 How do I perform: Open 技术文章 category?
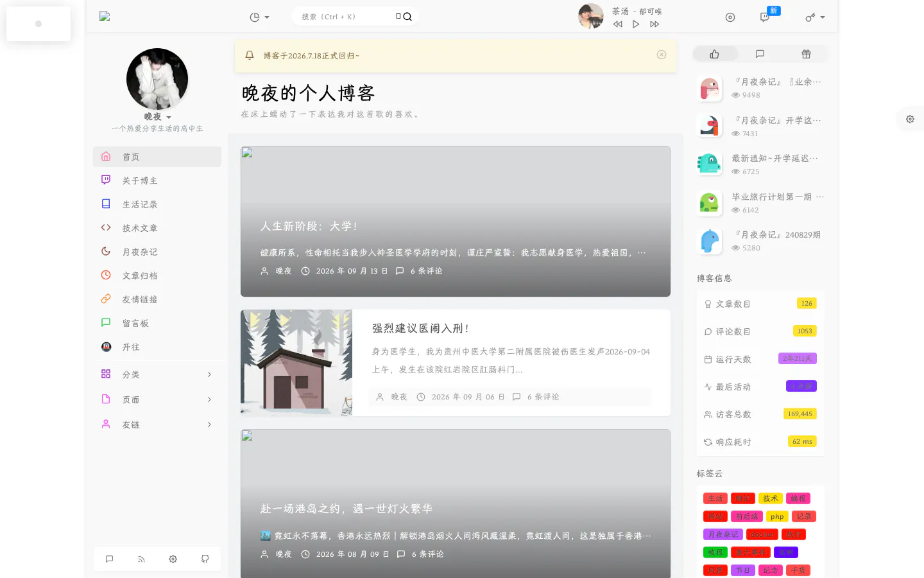pyautogui.click(x=157, y=228)
